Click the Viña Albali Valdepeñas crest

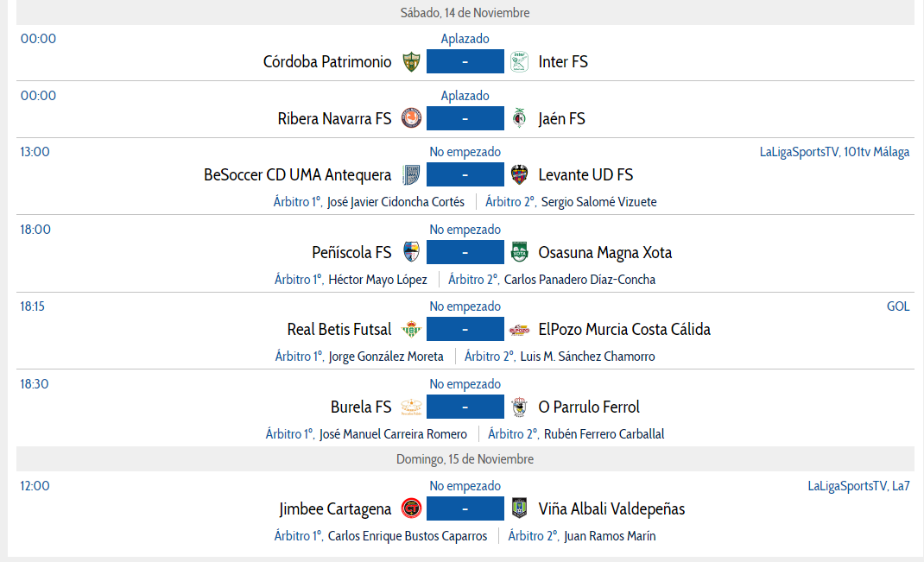(519, 508)
